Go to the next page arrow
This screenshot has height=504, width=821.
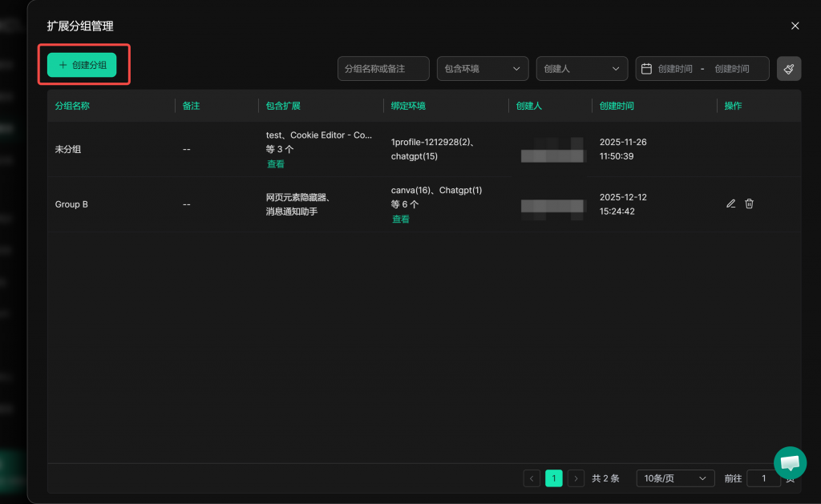(x=576, y=478)
